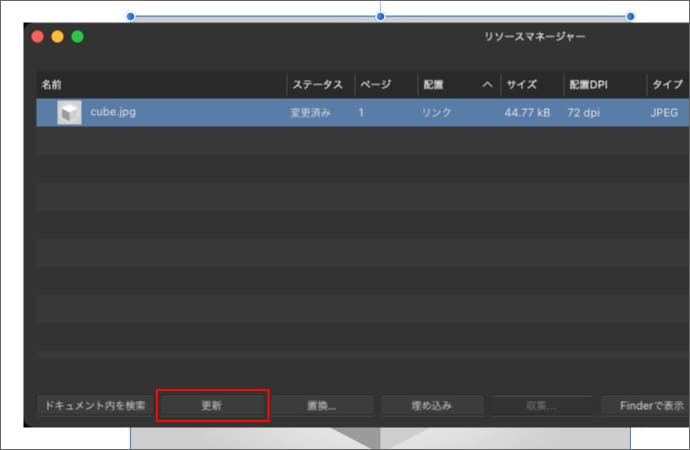Toggle the sort arrow in the 配置 column
690x450 pixels.
pos(487,85)
